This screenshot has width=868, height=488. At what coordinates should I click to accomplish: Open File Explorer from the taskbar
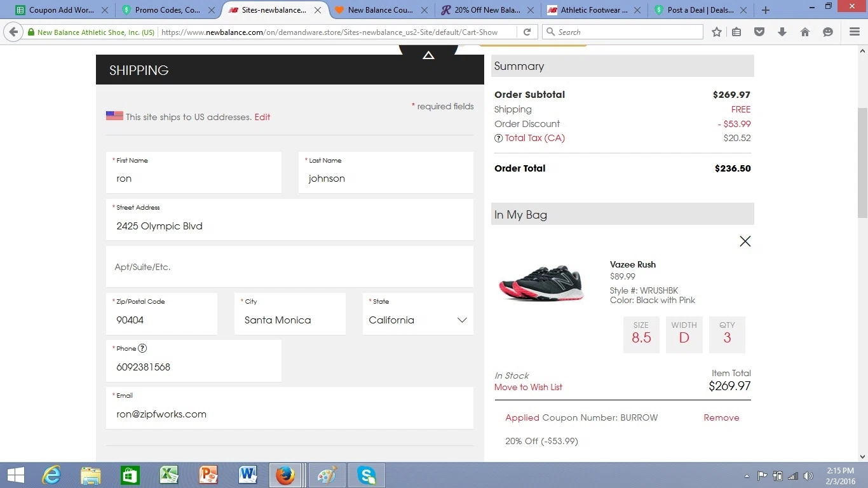tap(91, 475)
